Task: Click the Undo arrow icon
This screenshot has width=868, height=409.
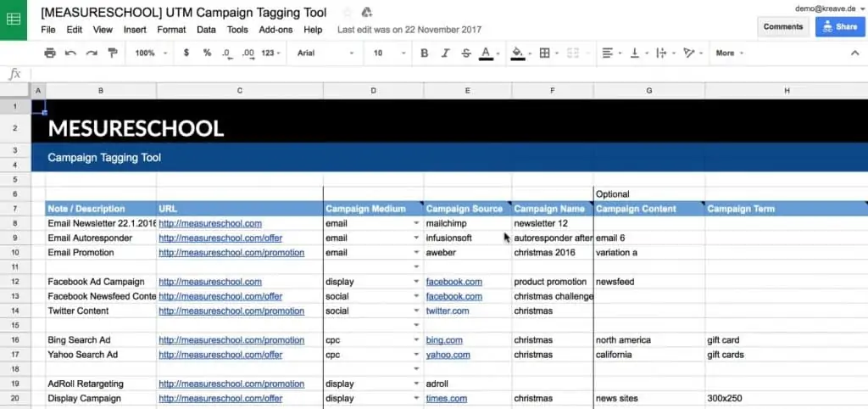Action: (x=70, y=53)
